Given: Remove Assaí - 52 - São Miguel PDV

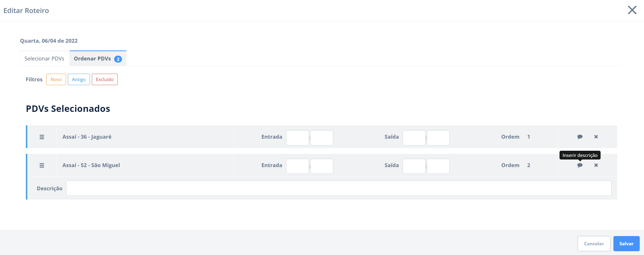Looking at the screenshot, I should point(596,165).
